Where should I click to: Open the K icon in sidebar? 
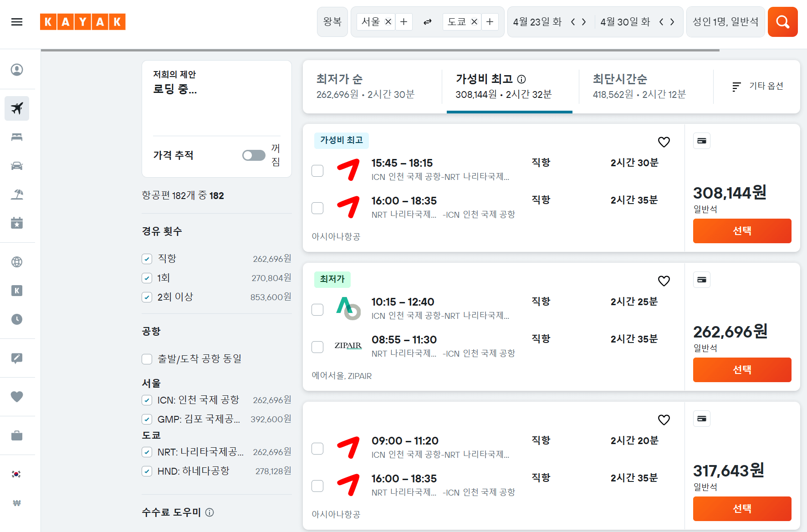tap(17, 291)
